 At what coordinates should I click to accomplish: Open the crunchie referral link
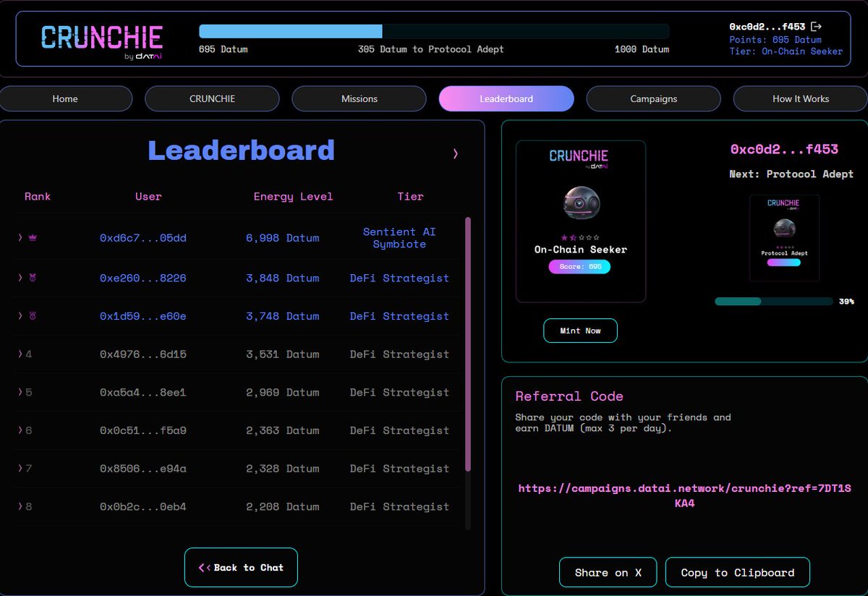(682, 494)
